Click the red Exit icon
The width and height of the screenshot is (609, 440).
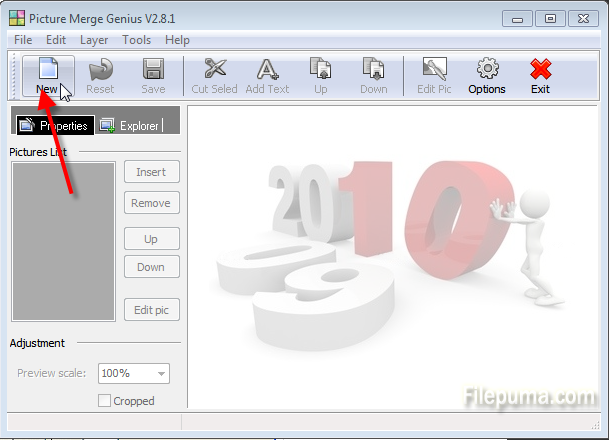(x=540, y=69)
